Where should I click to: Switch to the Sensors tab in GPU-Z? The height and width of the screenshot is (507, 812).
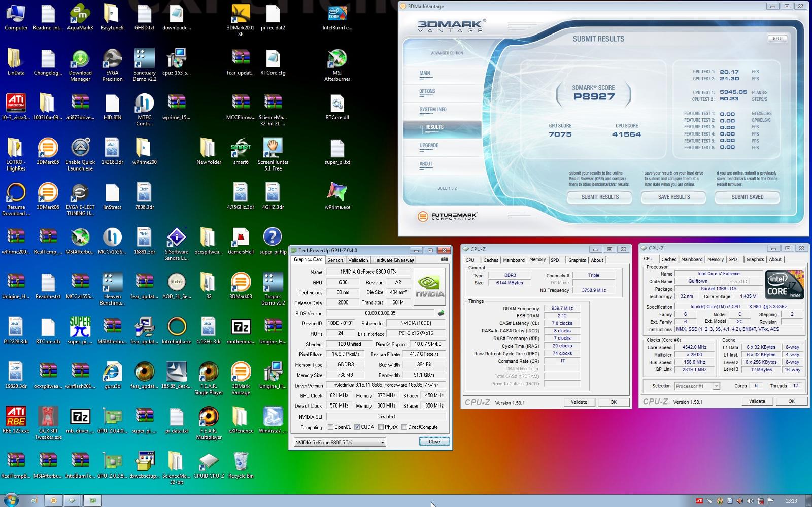coord(335,260)
